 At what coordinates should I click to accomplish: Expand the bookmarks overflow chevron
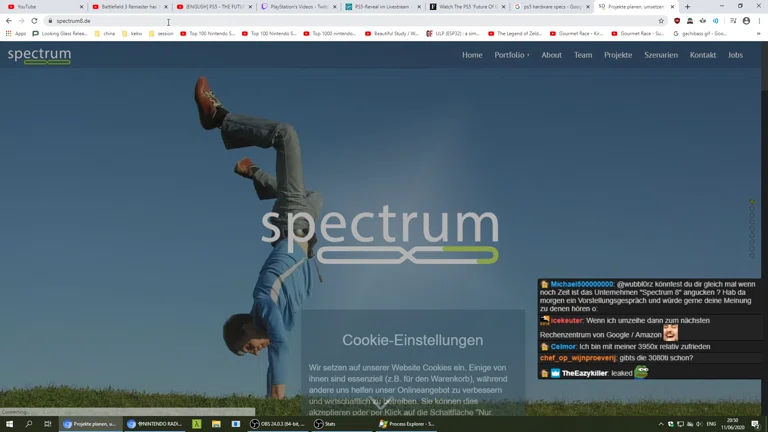tap(758, 33)
